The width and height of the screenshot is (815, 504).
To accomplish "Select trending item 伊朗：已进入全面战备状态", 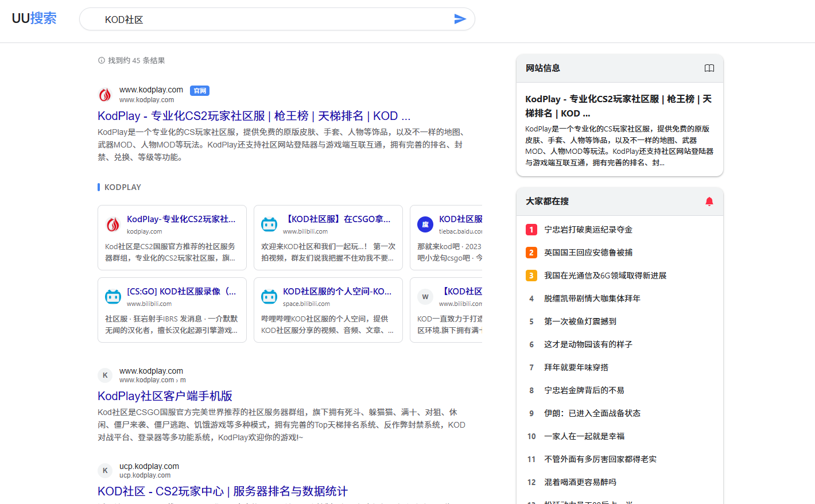I will click(592, 413).
